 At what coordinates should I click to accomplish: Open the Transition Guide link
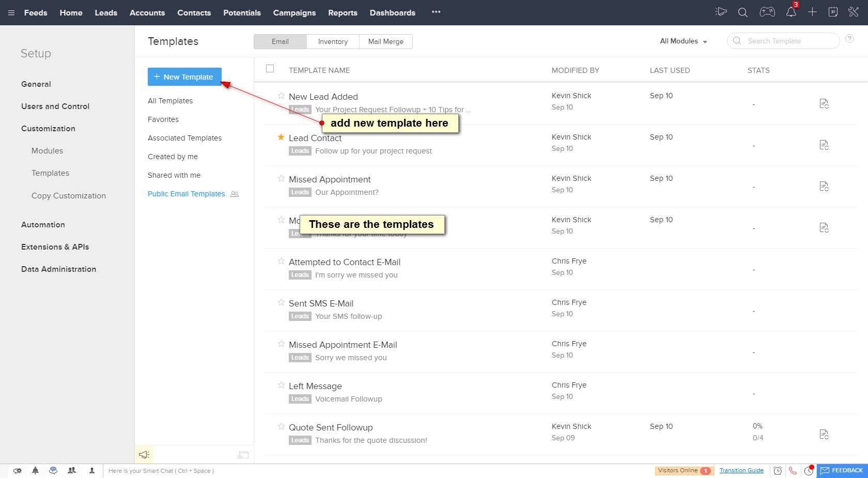[x=741, y=471]
